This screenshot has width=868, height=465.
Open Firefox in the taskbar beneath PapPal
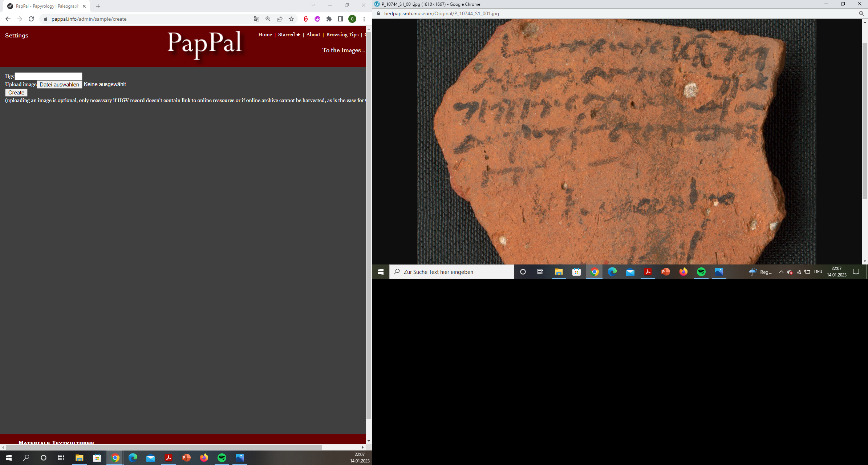pyautogui.click(x=204, y=458)
